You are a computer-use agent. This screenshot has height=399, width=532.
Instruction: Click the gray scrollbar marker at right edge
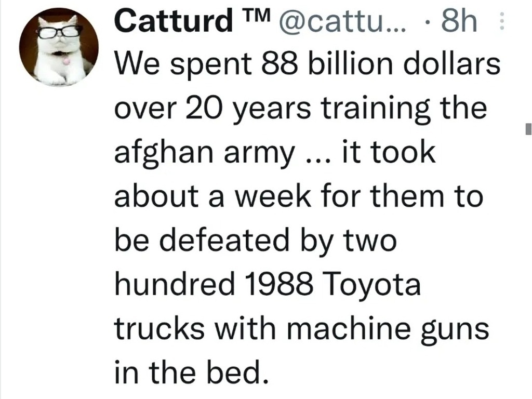528,127
